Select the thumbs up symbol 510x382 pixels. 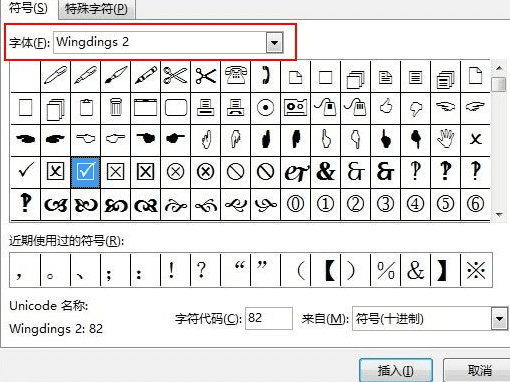pos(386,108)
